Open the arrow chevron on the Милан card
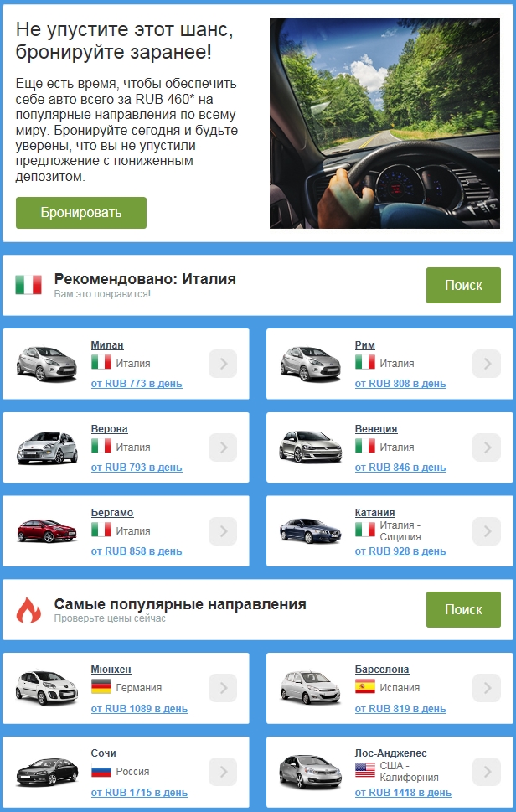The image size is (516, 812). [223, 364]
